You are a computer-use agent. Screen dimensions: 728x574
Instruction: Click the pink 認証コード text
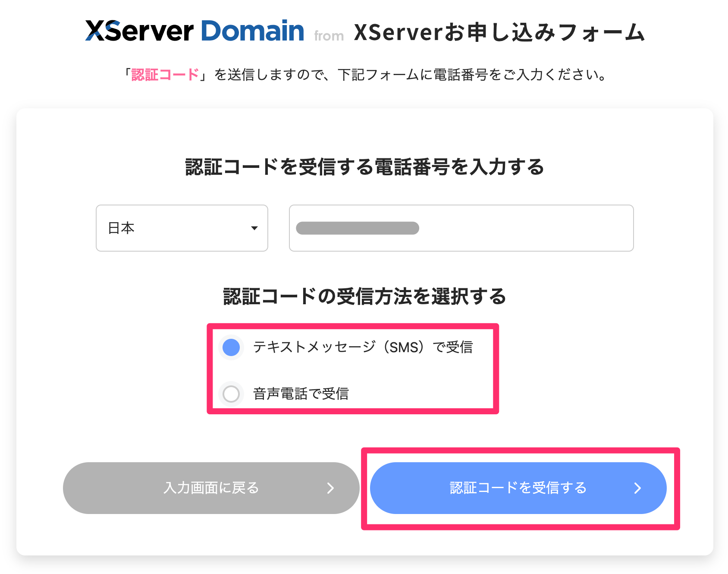165,75
